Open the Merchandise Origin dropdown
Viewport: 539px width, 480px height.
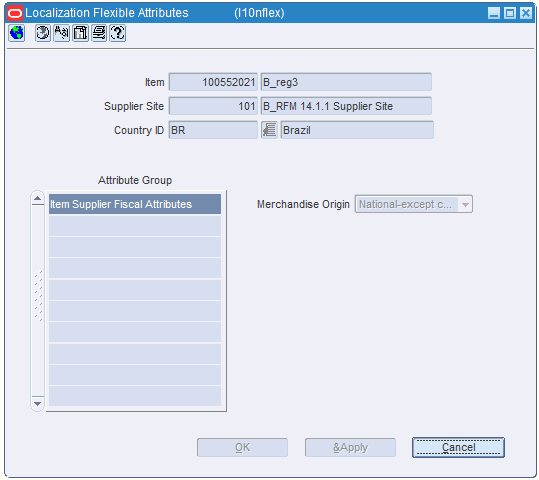coord(414,204)
